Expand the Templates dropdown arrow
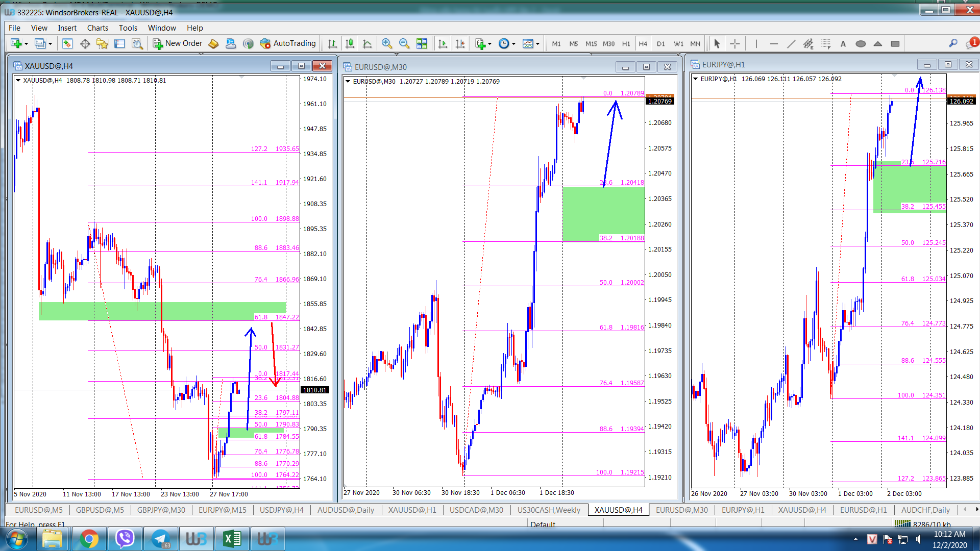Viewport: 980px width, 551px height. tap(538, 44)
